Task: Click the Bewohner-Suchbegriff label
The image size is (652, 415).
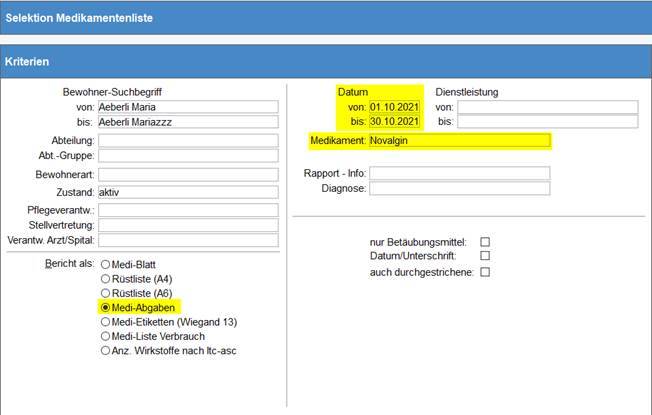Action: coord(112,92)
